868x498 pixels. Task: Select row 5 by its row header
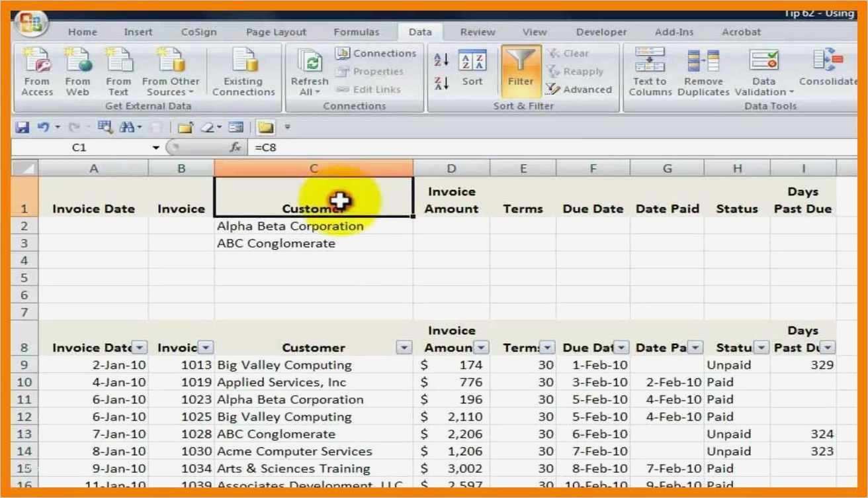25,277
